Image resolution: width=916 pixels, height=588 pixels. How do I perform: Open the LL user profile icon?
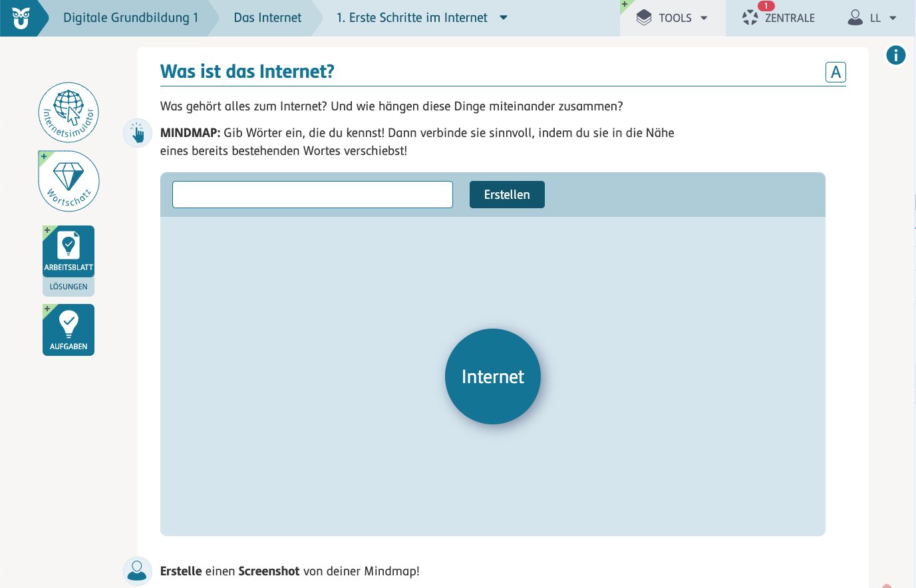(x=855, y=17)
